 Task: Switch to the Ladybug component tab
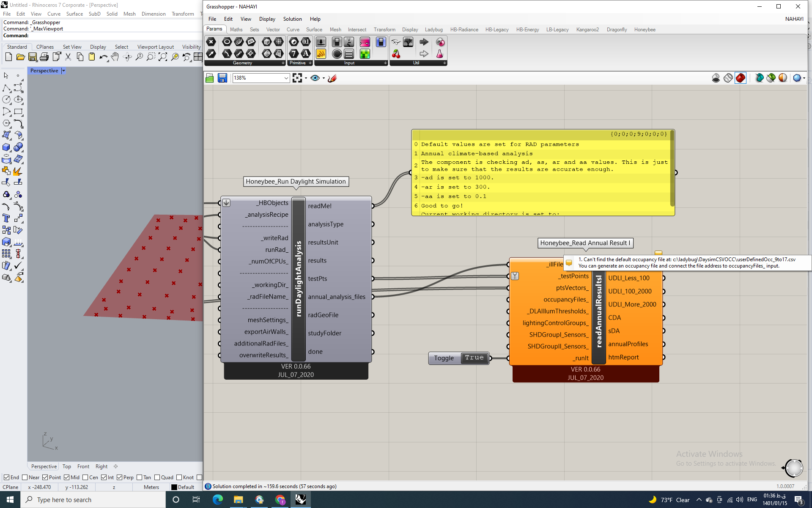(433, 30)
